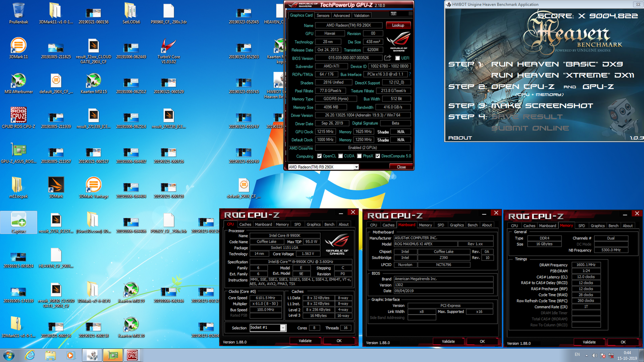Image resolution: width=644 pixels, height=362 pixels.
Task: Click OK in the middle CPU-Z window
Action: point(482,341)
